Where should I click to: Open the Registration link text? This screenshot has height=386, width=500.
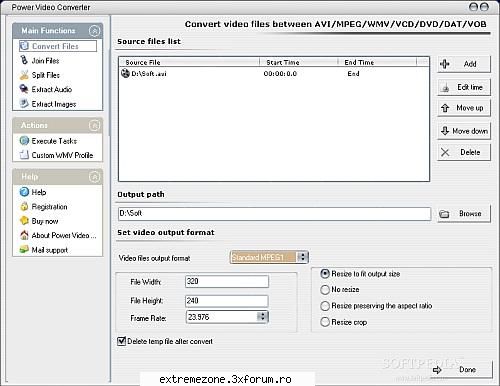(x=49, y=207)
